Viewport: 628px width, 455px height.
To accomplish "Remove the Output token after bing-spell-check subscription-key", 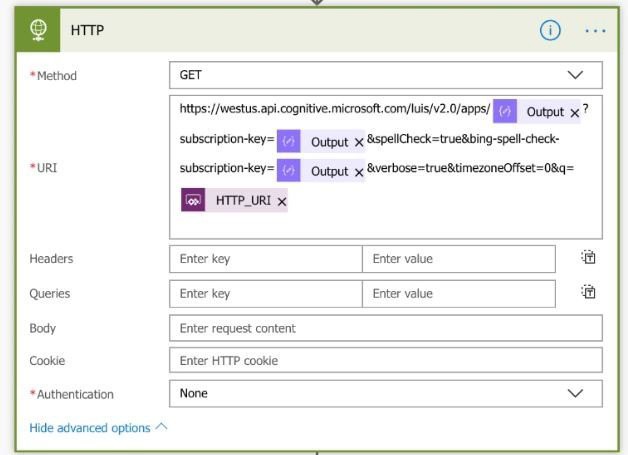I will click(359, 173).
